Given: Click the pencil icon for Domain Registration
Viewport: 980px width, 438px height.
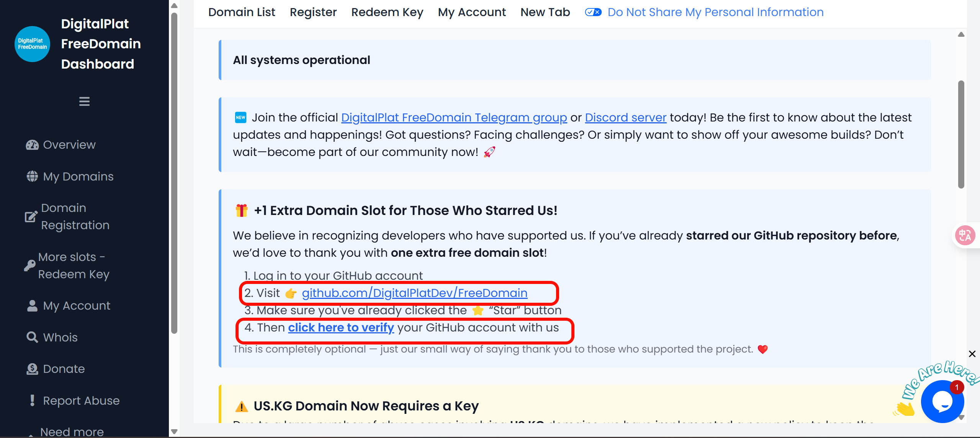Looking at the screenshot, I should tap(31, 217).
